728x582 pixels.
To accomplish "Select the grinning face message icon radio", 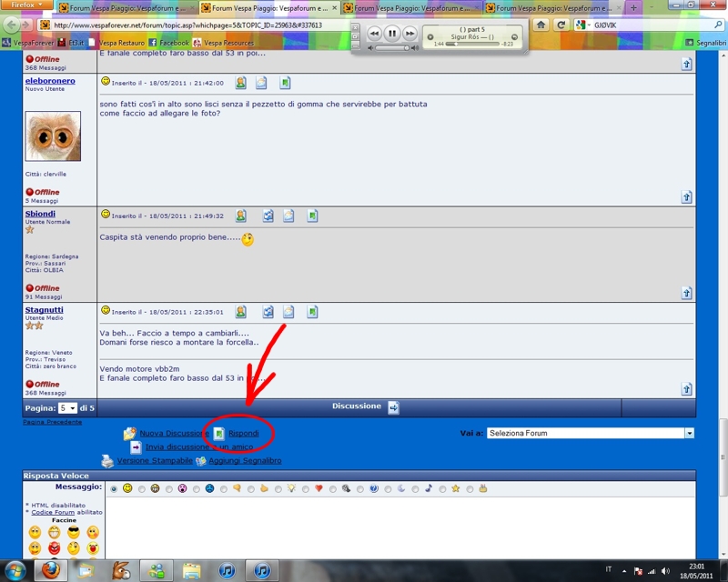I will 141,489.
